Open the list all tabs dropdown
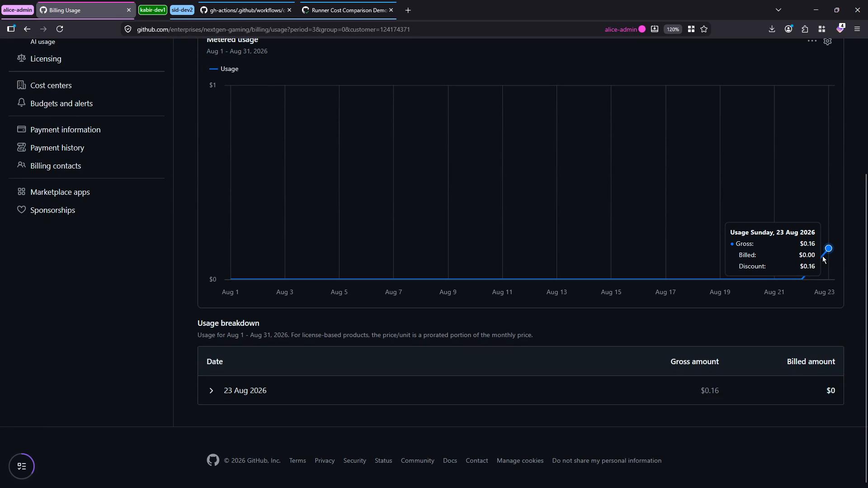This screenshot has height=488, width=868. tap(778, 10)
